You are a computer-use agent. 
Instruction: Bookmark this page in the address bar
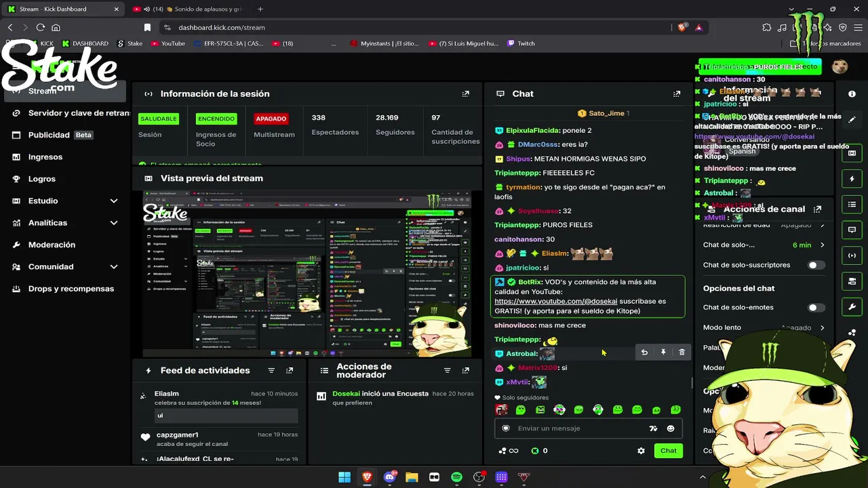pyautogui.click(x=147, y=27)
